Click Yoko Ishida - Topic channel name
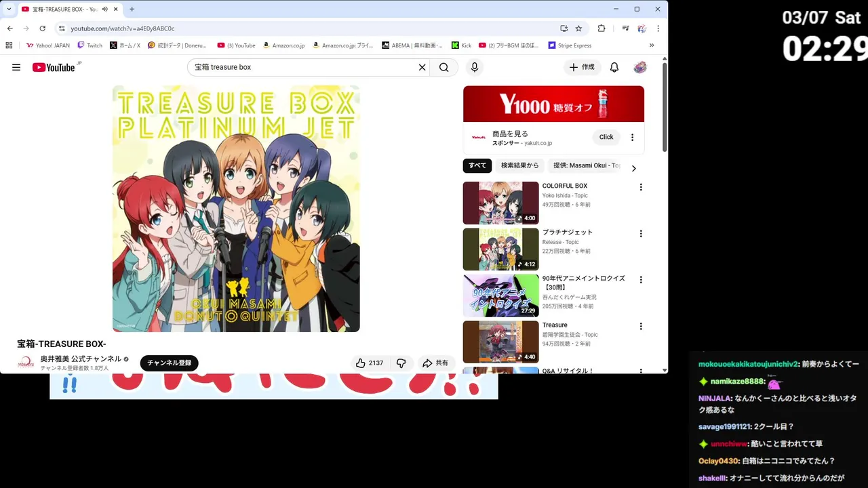 pos(565,195)
